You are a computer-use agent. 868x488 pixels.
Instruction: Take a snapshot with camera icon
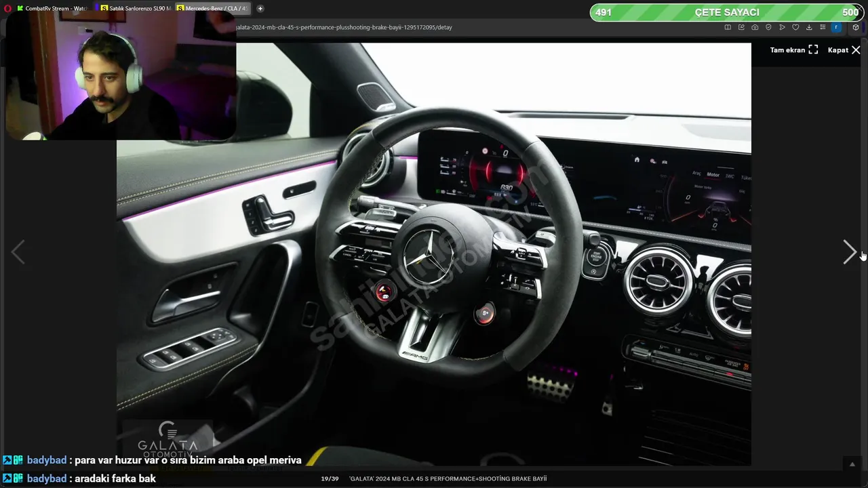755,27
